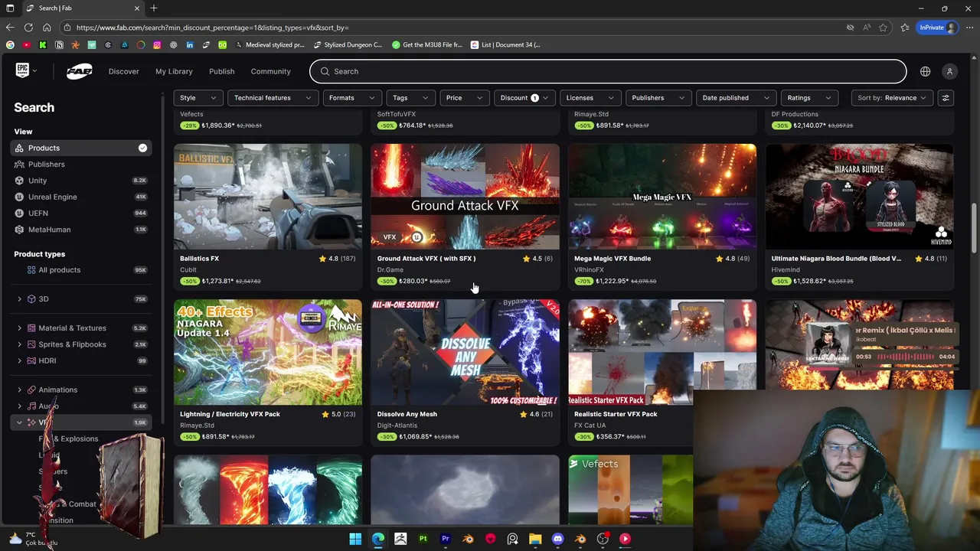This screenshot has width=980, height=551.
Task: Open Windows Start menu
Action: point(355,539)
